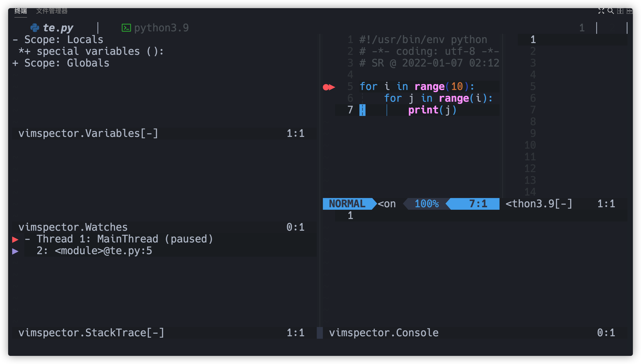The width and height of the screenshot is (641, 364).
Task: Focus the vimspector.Variables[-] window status bar
Action: [x=164, y=133]
